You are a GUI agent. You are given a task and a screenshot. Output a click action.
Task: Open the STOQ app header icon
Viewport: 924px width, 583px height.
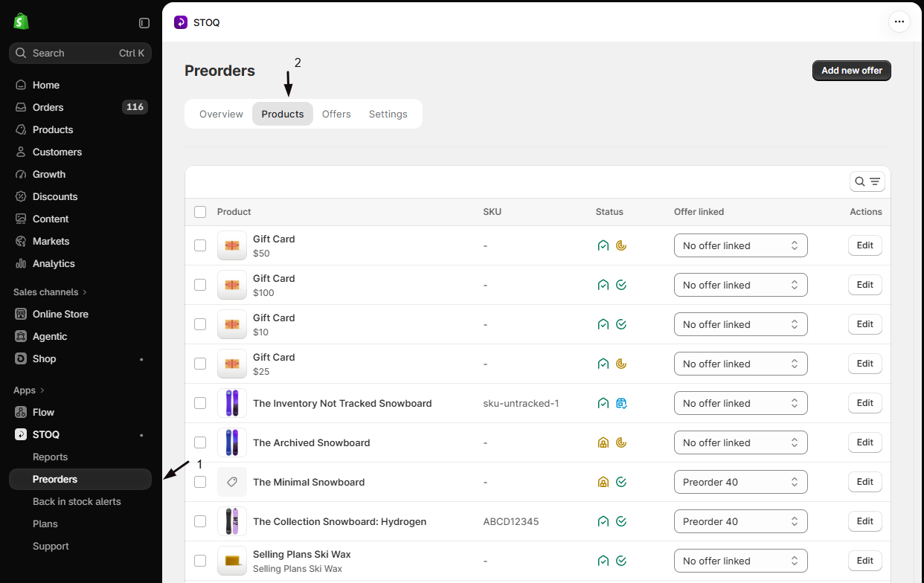pos(181,22)
